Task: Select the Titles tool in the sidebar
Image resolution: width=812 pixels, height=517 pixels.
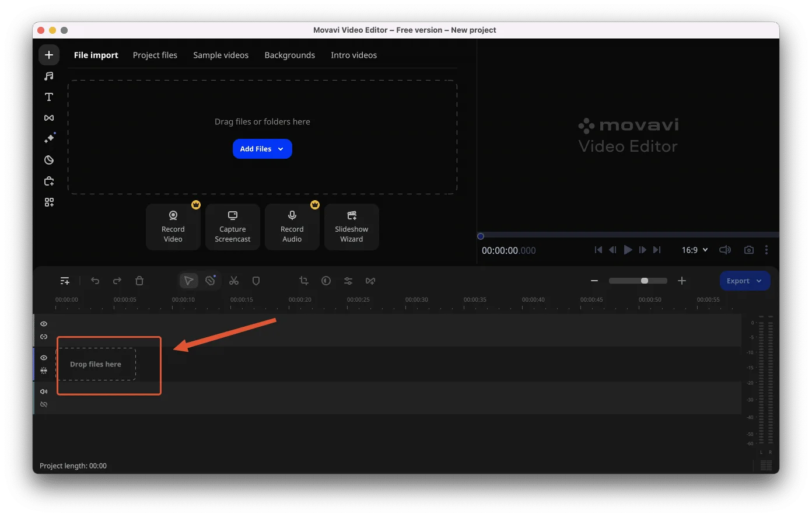Action: [x=49, y=97]
